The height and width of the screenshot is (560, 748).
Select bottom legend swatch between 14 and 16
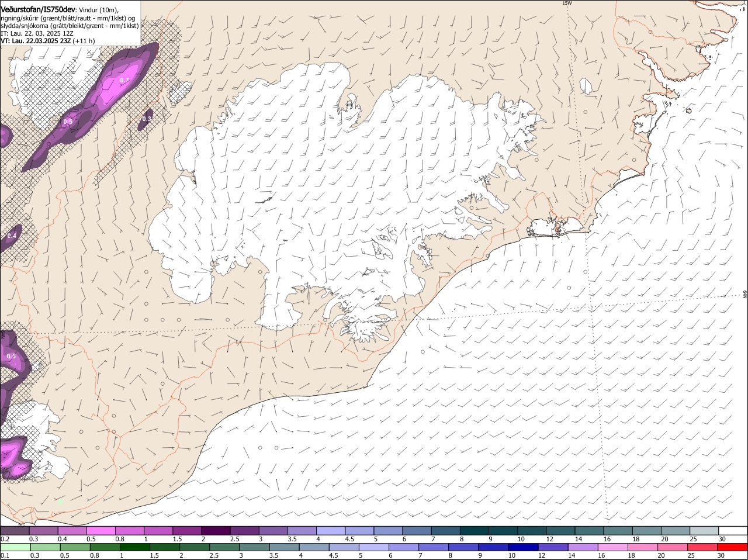tap(583, 547)
